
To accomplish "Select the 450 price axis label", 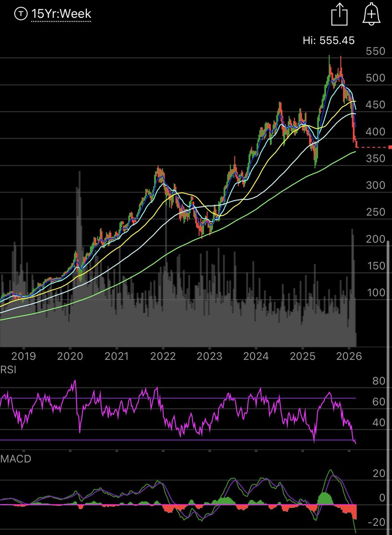I will point(375,105).
